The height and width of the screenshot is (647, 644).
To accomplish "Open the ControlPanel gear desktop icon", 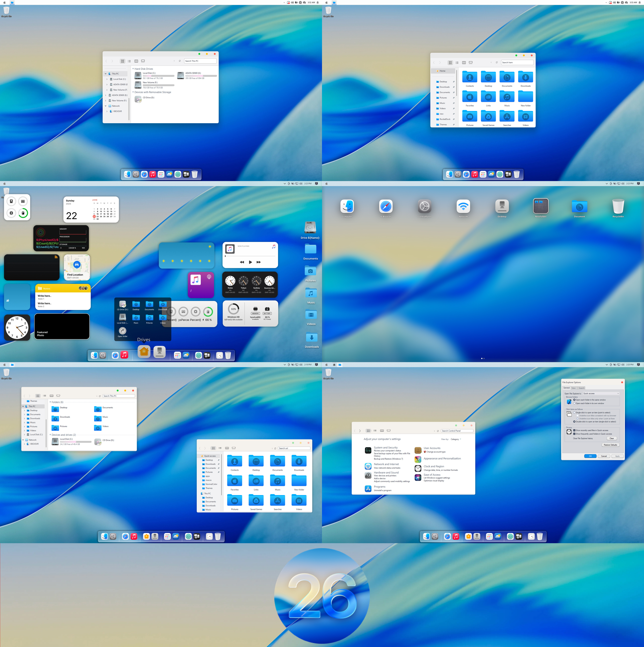I will pyautogui.click(x=425, y=206).
